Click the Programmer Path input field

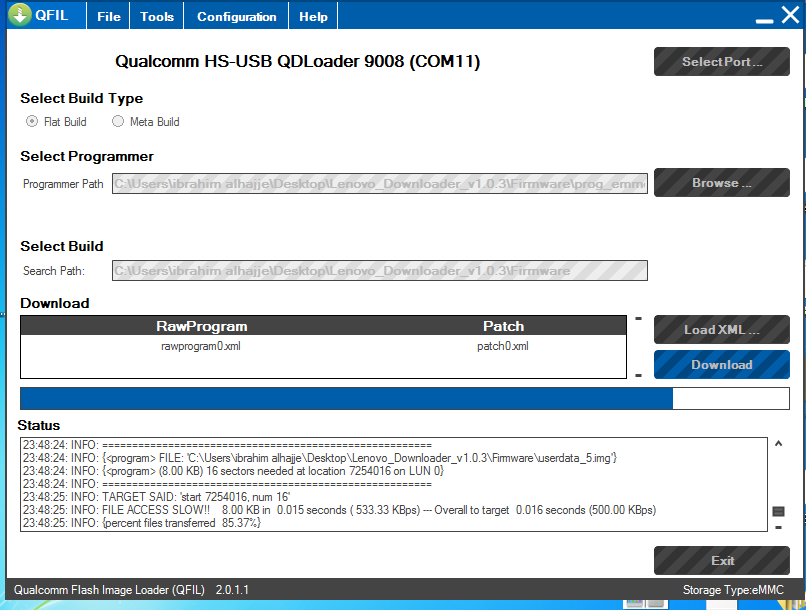pos(380,183)
